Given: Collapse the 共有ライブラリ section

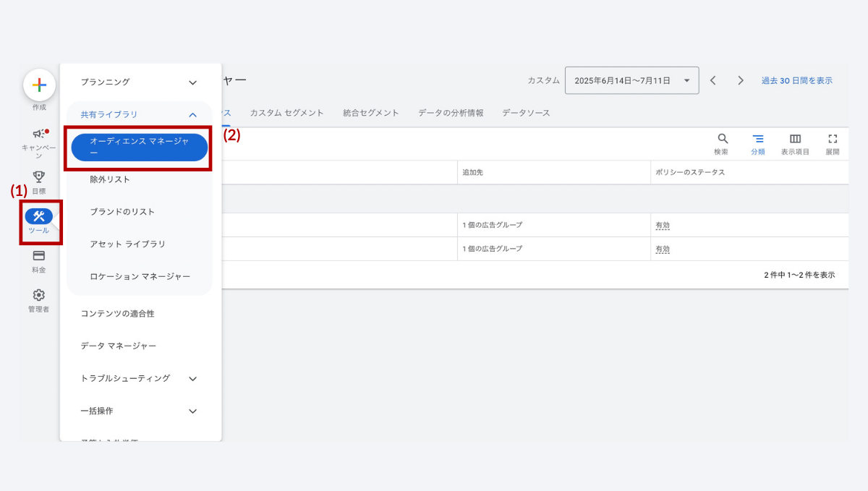Looking at the screenshot, I should pyautogui.click(x=192, y=114).
